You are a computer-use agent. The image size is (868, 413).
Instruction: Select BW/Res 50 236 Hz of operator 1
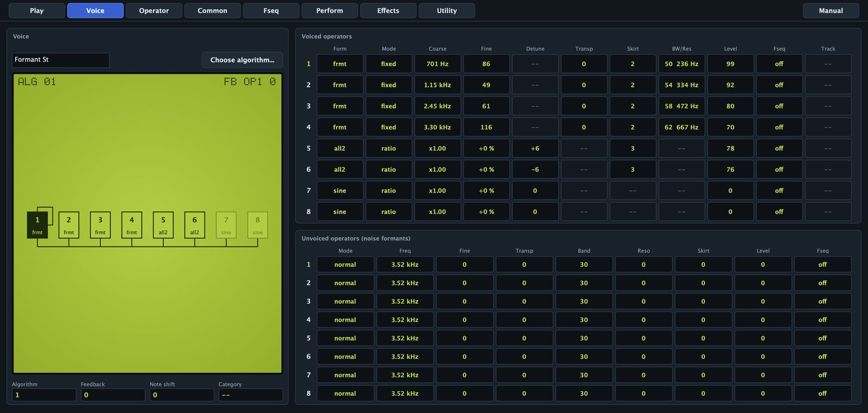[681, 64]
